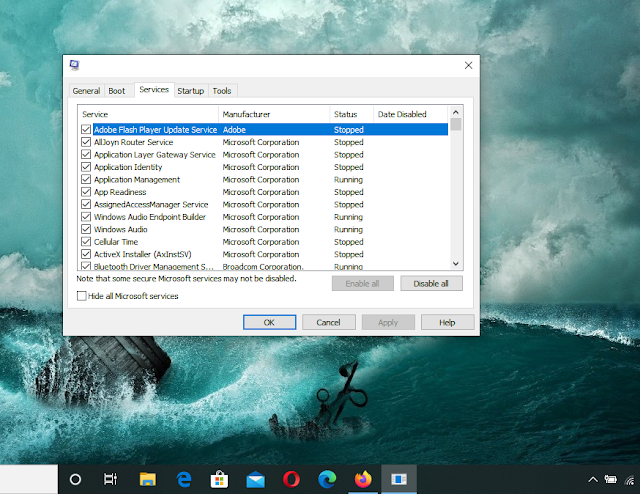Image resolution: width=640 pixels, height=494 pixels.
Task: Sort by the Service column header
Action: tap(148, 114)
